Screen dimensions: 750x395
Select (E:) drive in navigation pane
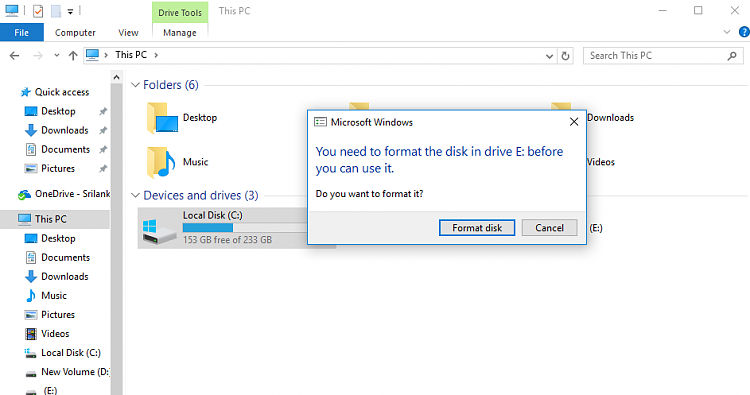tap(50, 390)
